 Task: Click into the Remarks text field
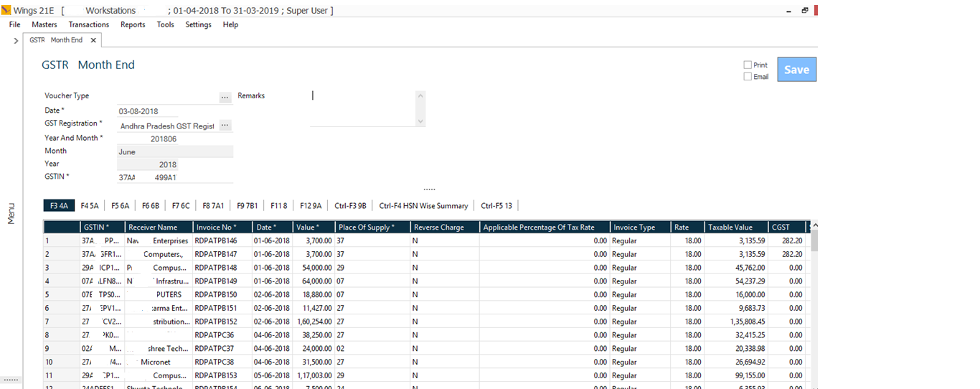pos(362,108)
